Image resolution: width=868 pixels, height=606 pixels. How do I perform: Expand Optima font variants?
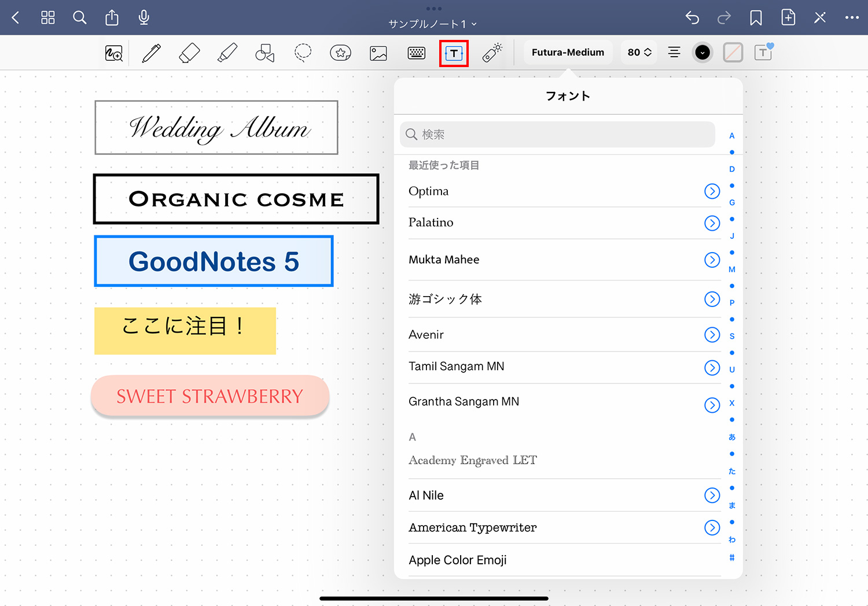(x=712, y=191)
